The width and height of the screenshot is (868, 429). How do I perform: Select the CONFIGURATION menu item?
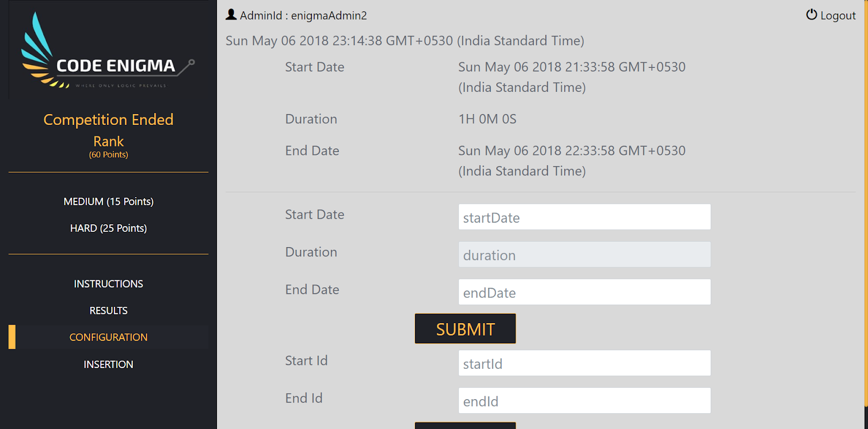[108, 337]
